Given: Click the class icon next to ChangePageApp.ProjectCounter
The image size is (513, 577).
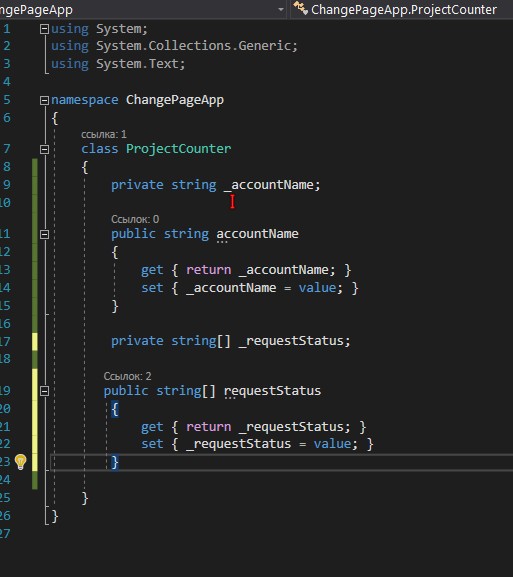Looking at the screenshot, I should coord(301,9).
